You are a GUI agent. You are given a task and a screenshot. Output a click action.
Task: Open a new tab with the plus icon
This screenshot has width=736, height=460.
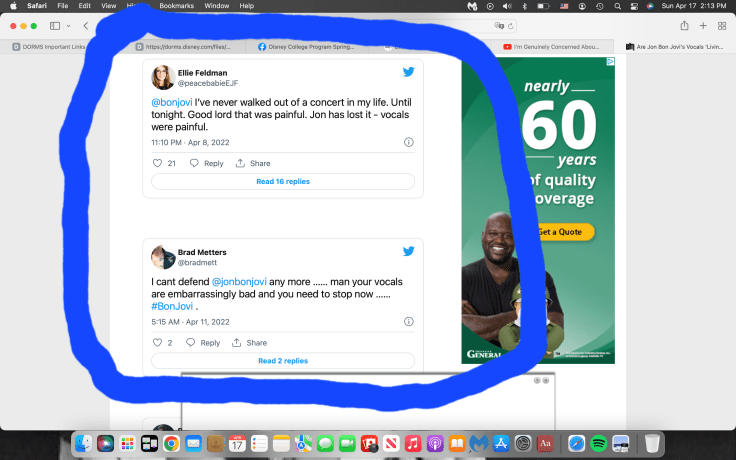[x=703, y=25]
